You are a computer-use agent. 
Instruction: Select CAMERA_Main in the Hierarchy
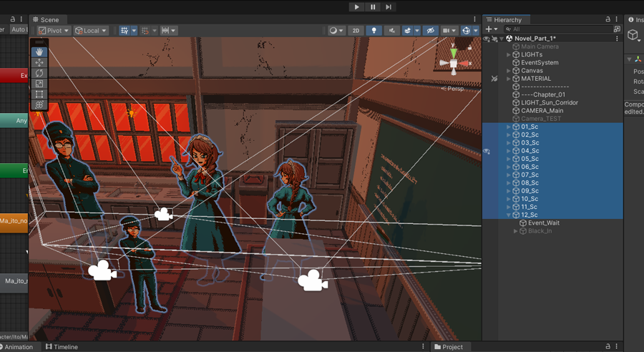[x=542, y=111]
